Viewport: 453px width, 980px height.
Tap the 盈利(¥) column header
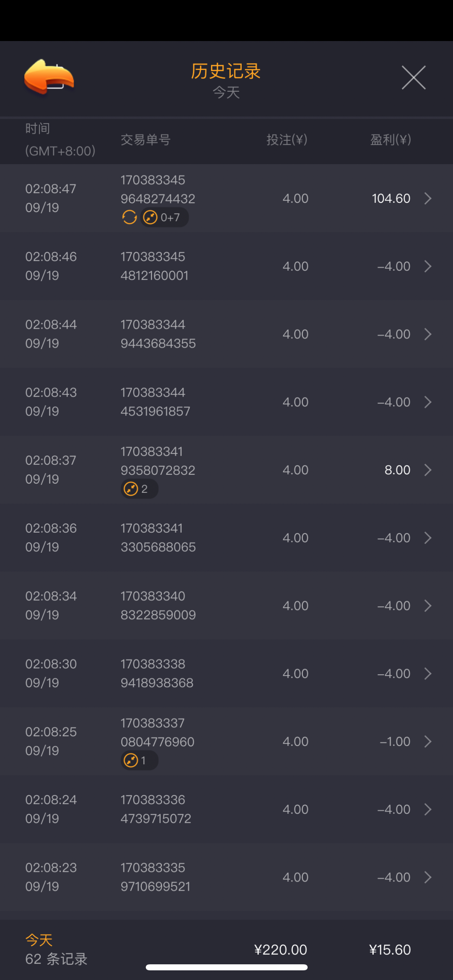pyautogui.click(x=390, y=140)
